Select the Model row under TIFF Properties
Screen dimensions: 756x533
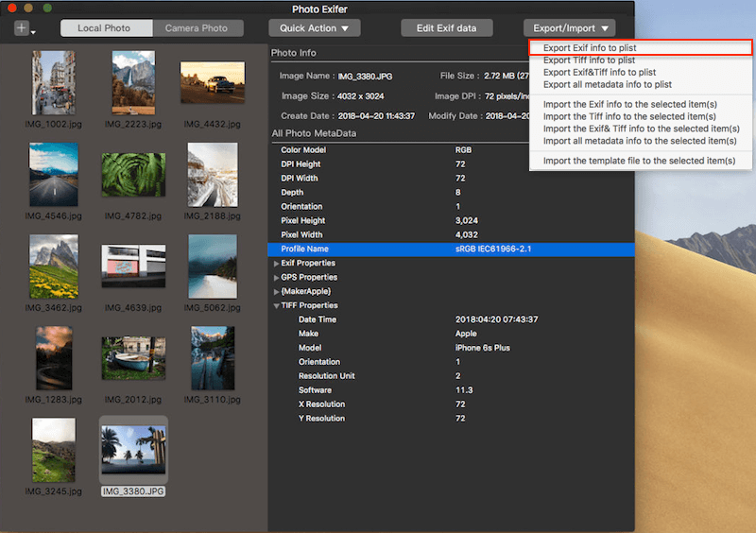(452, 348)
